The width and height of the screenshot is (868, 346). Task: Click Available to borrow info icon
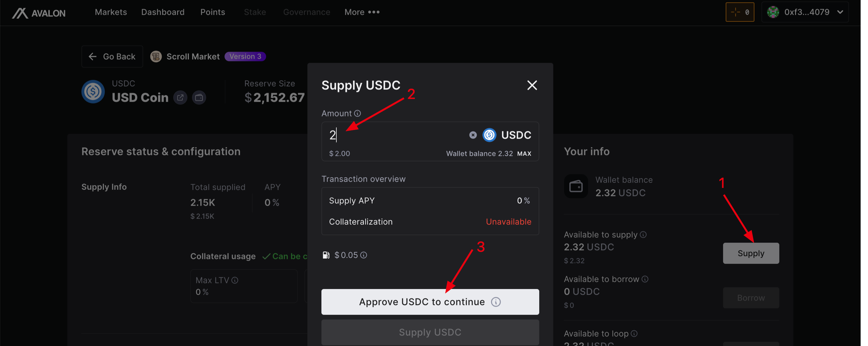click(645, 279)
